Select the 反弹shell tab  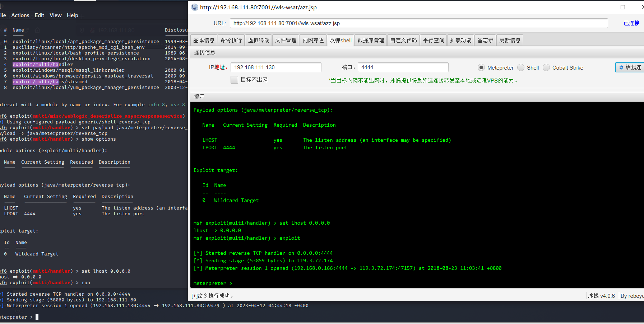(340, 40)
